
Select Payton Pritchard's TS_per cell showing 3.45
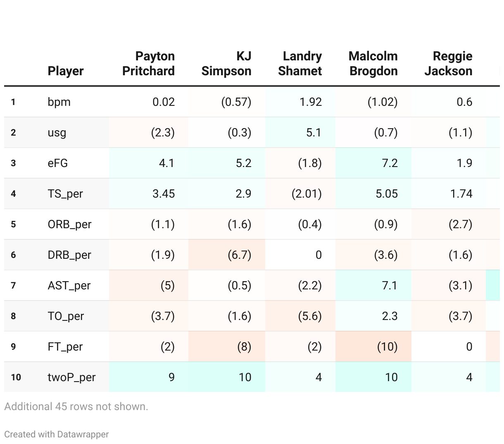click(164, 194)
